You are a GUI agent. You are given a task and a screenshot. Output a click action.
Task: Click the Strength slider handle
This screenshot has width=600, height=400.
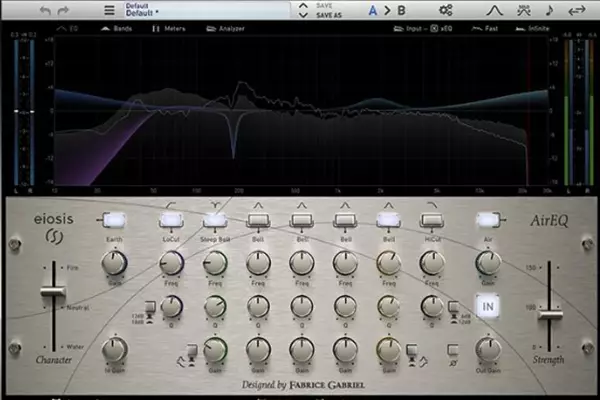click(550, 315)
